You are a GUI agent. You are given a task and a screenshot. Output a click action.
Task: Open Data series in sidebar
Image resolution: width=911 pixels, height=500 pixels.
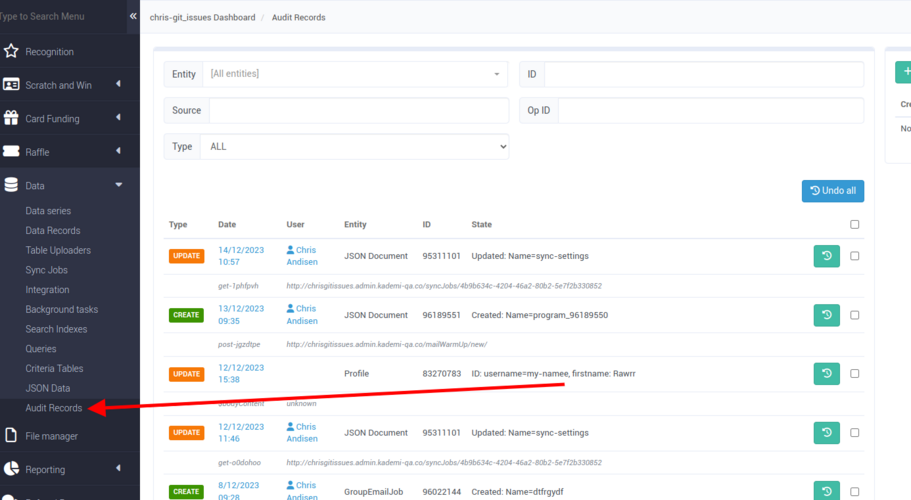coord(48,211)
